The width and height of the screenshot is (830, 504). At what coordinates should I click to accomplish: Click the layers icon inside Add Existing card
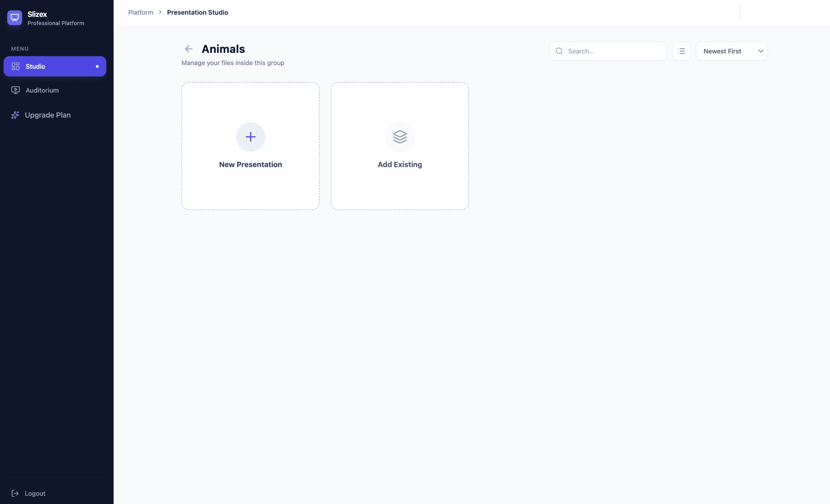pos(400,137)
